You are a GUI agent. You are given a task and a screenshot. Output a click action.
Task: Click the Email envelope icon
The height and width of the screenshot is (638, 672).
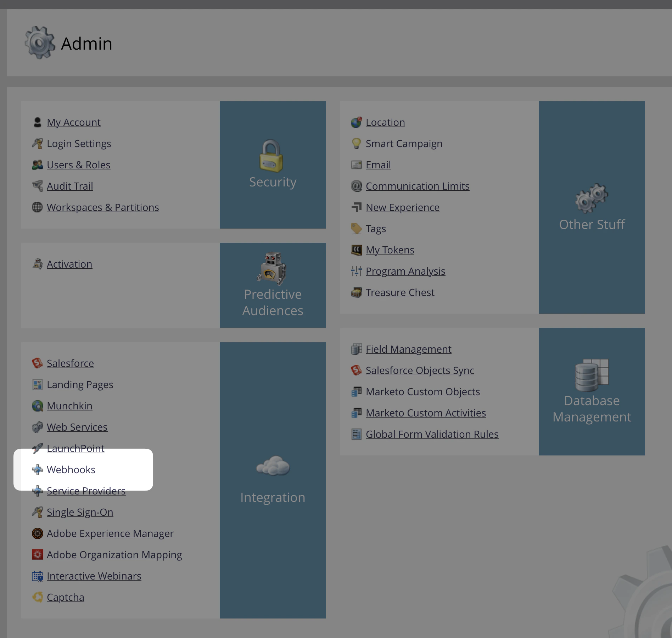tap(356, 165)
